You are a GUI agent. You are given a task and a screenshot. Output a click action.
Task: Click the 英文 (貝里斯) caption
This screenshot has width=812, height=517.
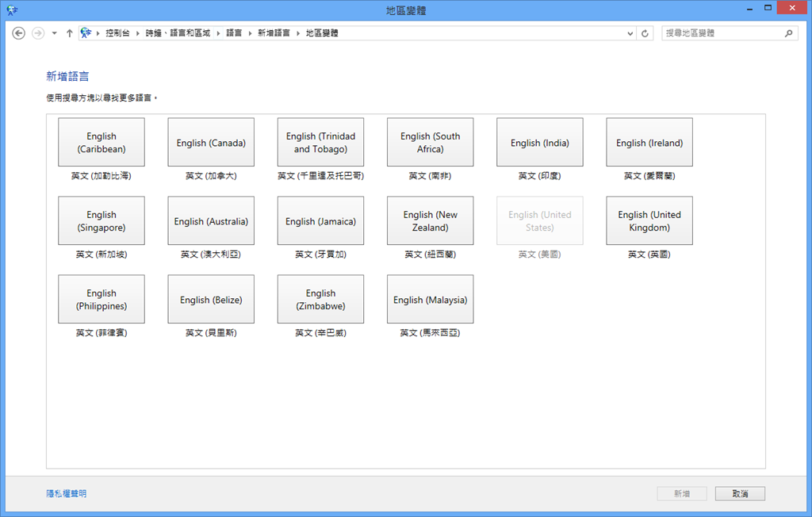click(x=211, y=332)
